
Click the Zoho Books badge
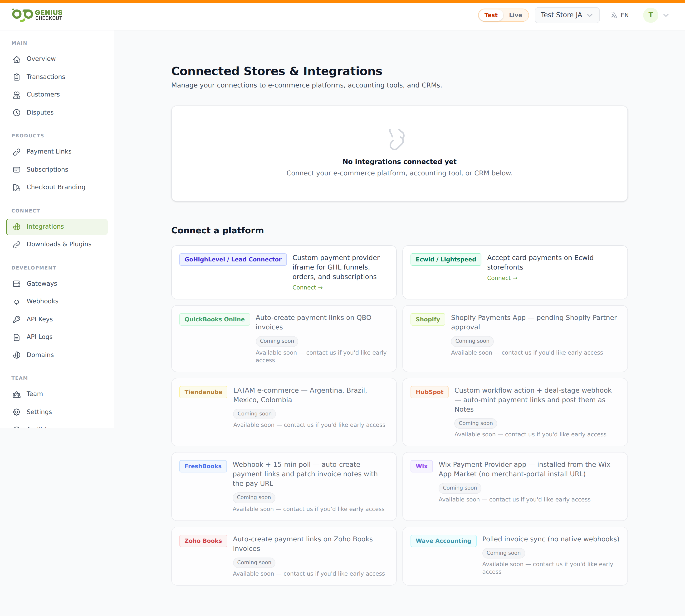pos(203,541)
